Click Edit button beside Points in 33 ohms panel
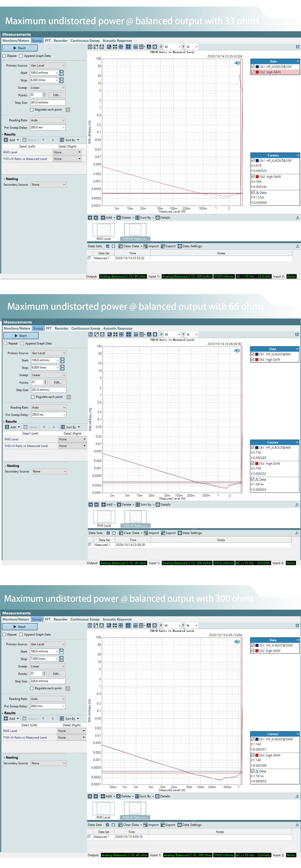 [x=57, y=95]
